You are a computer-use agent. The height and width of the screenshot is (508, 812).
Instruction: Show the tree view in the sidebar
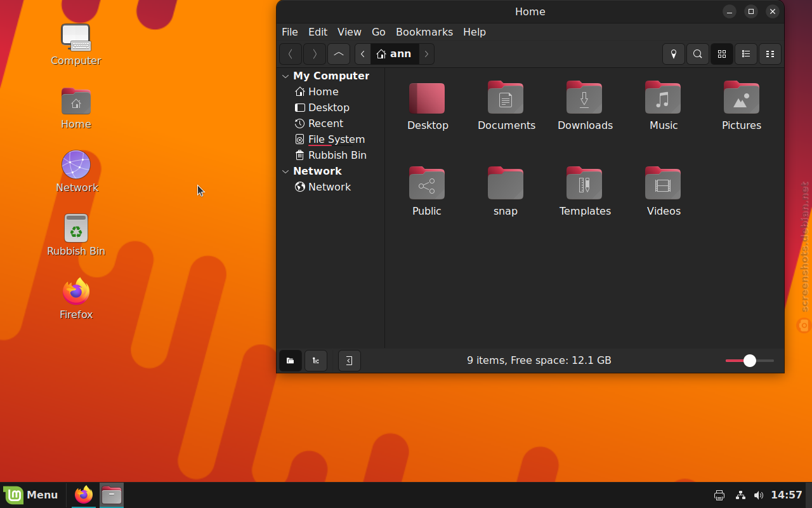[x=316, y=361]
